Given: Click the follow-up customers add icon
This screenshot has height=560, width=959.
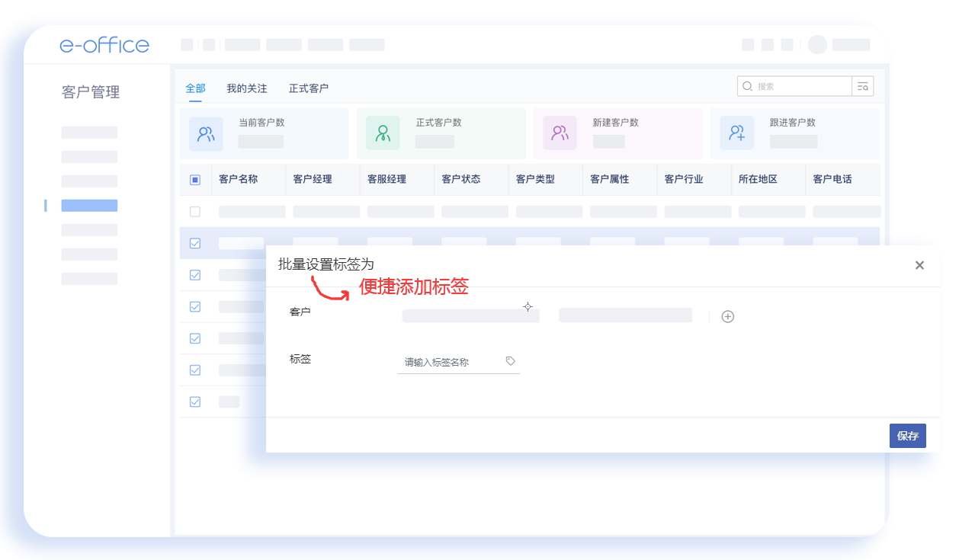Looking at the screenshot, I should click(x=736, y=134).
